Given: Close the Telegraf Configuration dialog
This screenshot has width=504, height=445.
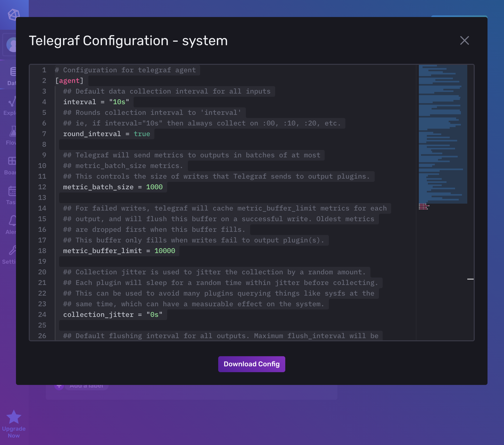Looking at the screenshot, I should tap(464, 41).
